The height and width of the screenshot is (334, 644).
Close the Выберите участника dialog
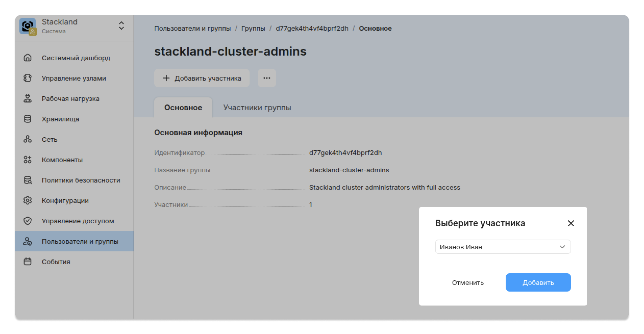point(571,223)
